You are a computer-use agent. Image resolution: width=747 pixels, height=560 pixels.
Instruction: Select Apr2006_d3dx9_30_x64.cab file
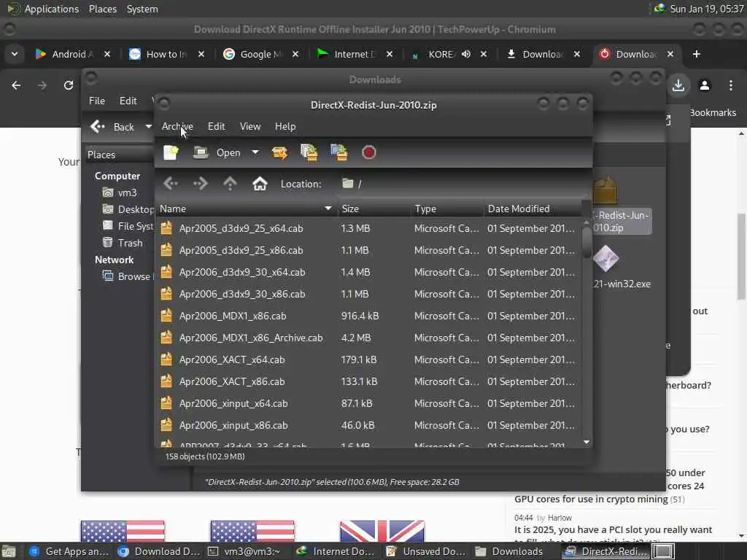(368, 273)
